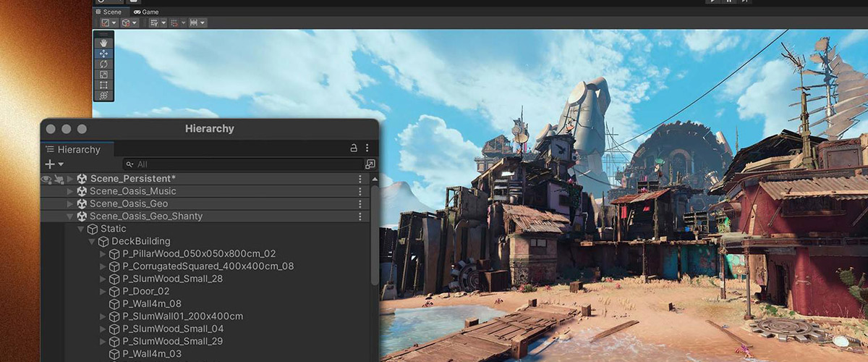Click Unity logo beside Scene_Oasis_Music

click(x=82, y=191)
